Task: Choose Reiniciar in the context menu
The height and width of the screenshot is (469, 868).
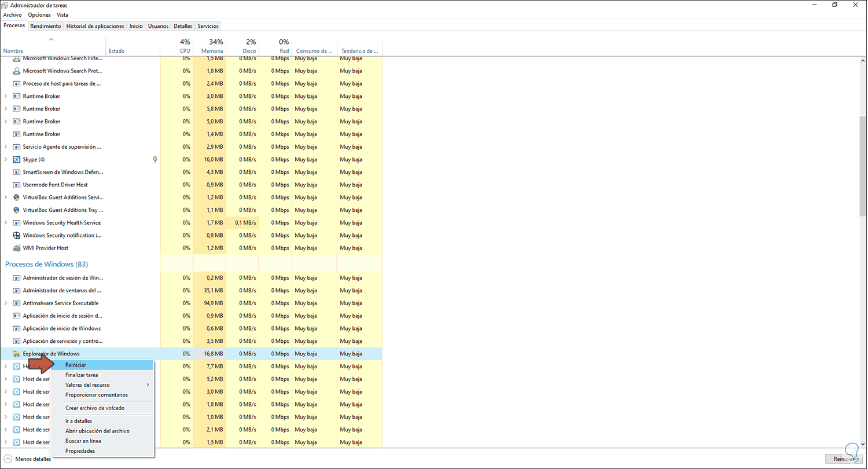Action: (102, 365)
